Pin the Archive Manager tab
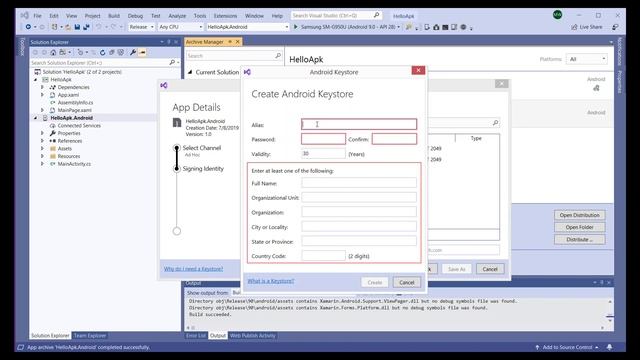The height and width of the screenshot is (360, 640). (230, 42)
